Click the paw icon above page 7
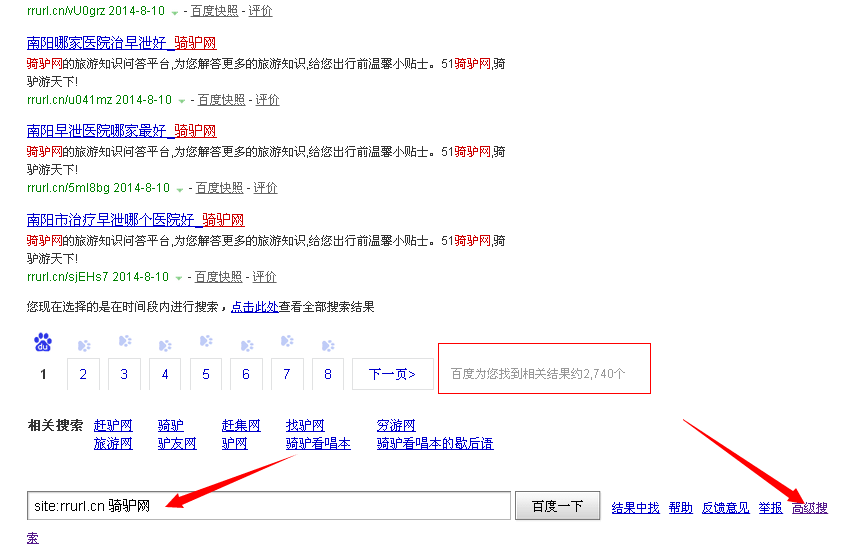This screenshot has width=860, height=544. point(287,341)
